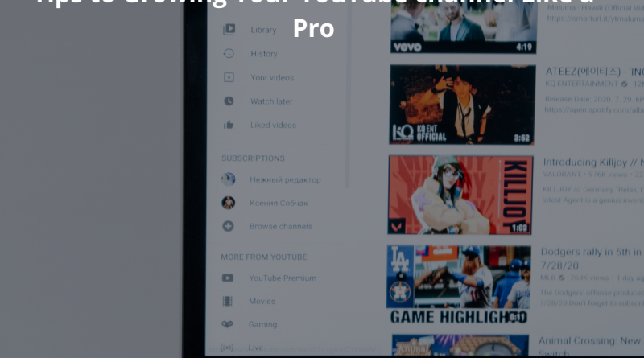Open the Dodgers rally video title link
Image resolution: width=644 pixels, height=358 pixels.
[x=592, y=253]
